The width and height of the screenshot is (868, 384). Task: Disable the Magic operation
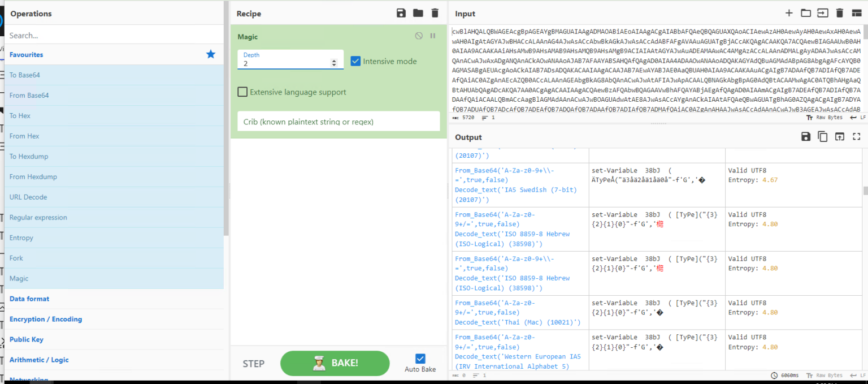coord(418,36)
